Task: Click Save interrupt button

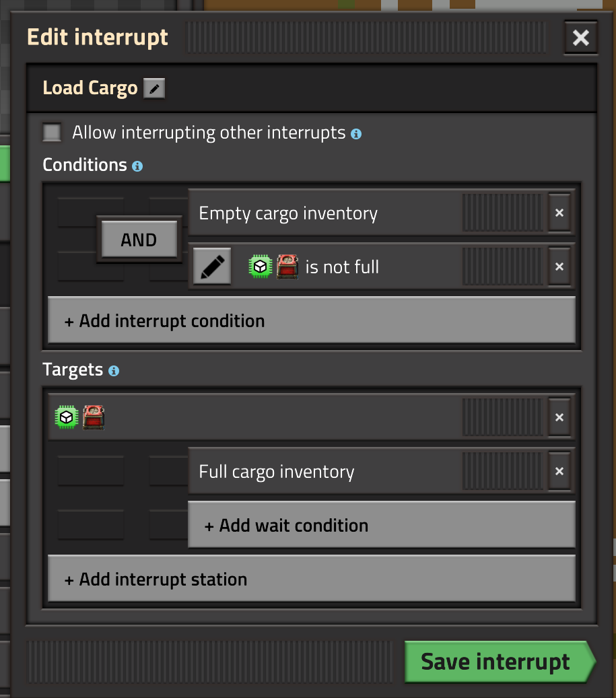Action: pos(496,662)
